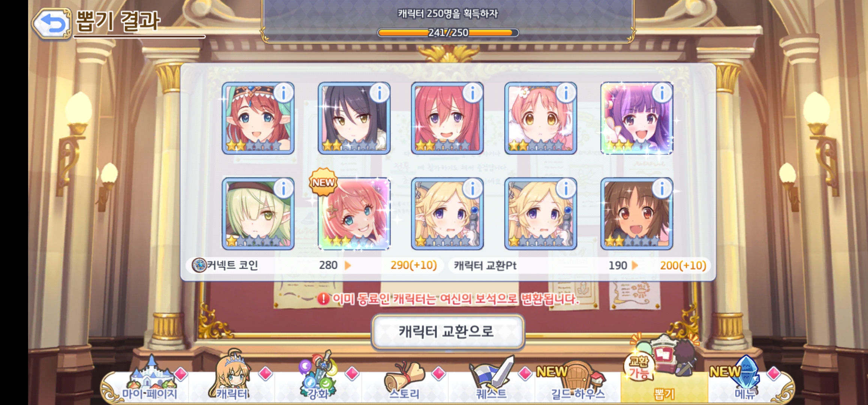Viewport: 868px width, 405px height.
Task: Open the 강화 enhancement tab
Action: coord(319,379)
